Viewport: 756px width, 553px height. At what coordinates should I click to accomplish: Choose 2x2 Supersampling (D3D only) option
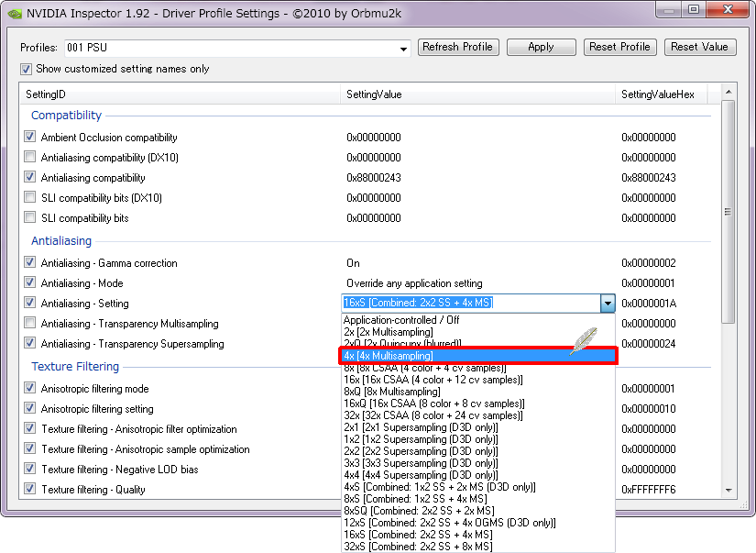(x=477, y=451)
